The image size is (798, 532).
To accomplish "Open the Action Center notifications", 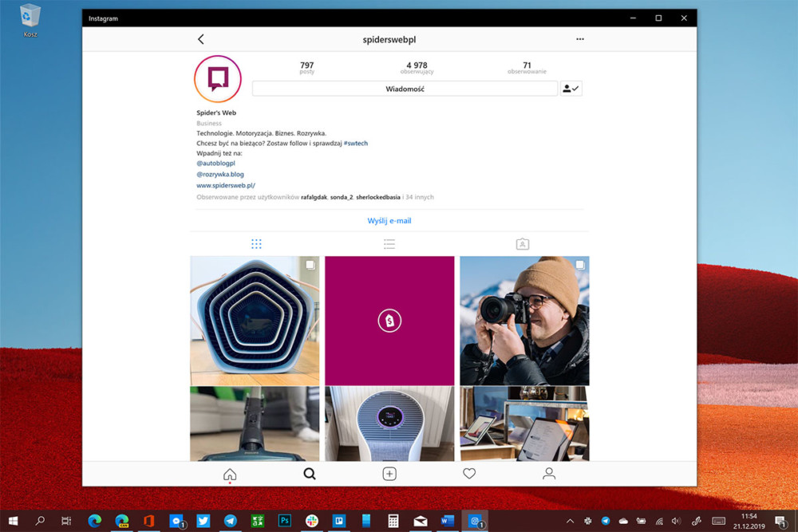I will [x=780, y=521].
